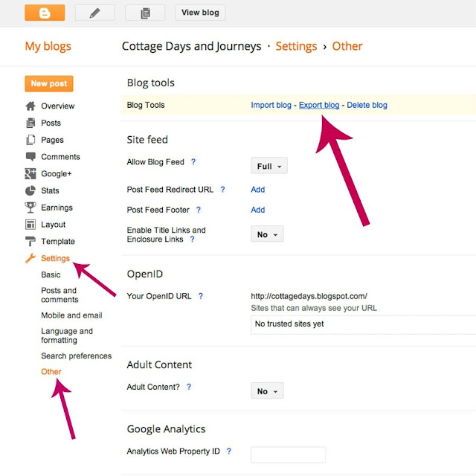Open help for Analytics Web Property ID
This screenshot has height=476, width=476.
(x=229, y=451)
